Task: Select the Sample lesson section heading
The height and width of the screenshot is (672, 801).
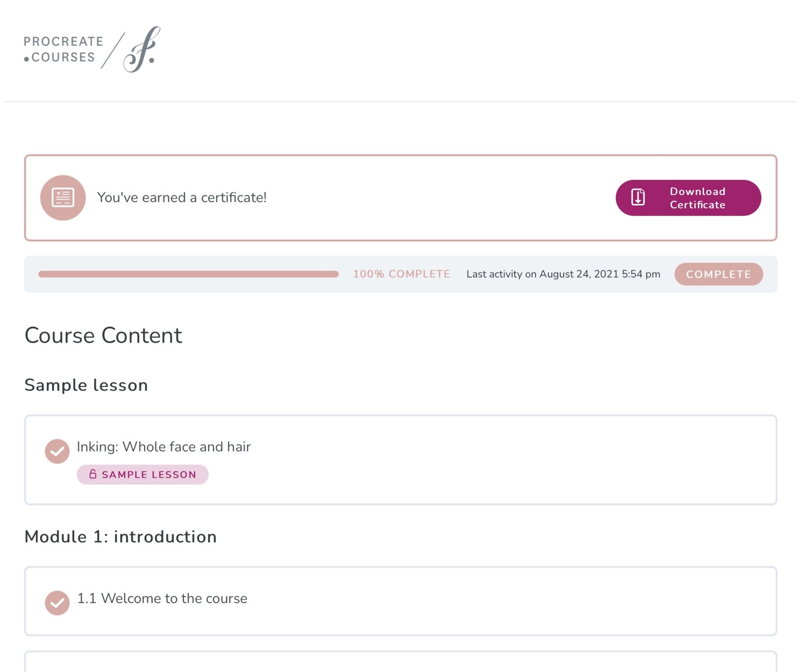Action: (86, 385)
